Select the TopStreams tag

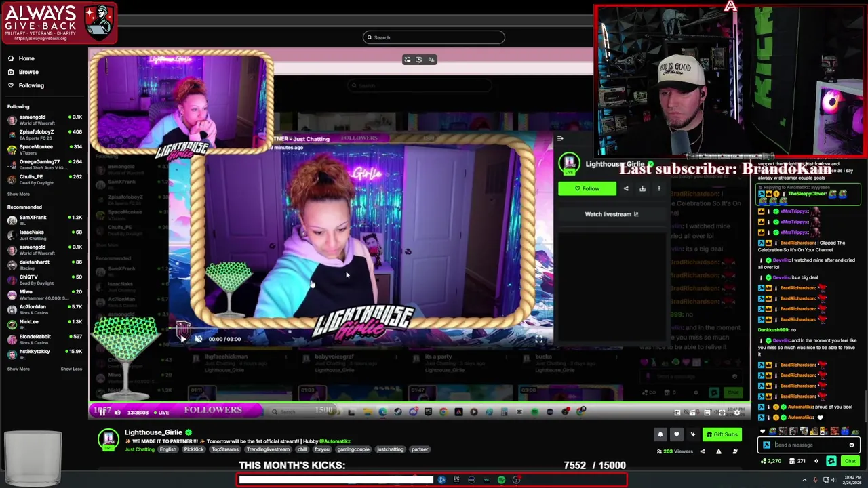click(x=225, y=449)
